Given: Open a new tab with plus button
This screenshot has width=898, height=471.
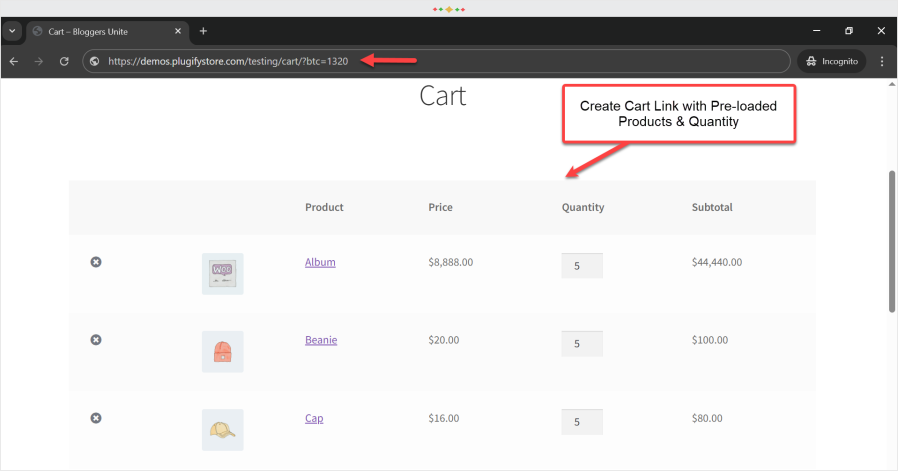Looking at the screenshot, I should 203,31.
